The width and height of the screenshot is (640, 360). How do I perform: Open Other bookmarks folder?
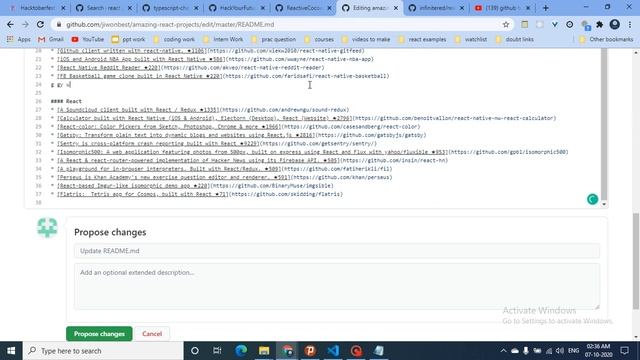606,39
